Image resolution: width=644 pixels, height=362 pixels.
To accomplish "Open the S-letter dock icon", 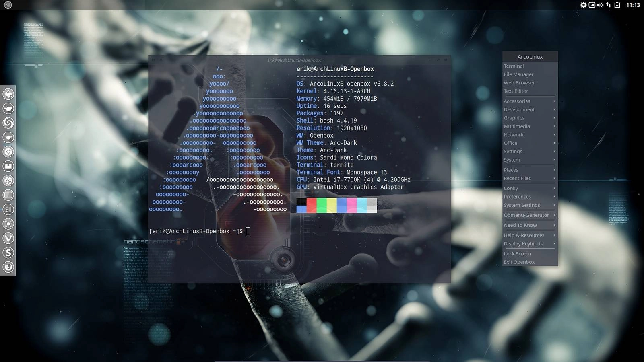I will coord(8,253).
